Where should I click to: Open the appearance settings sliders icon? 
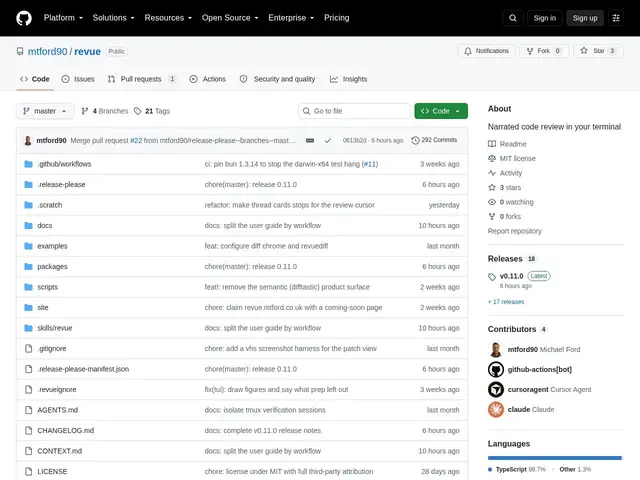[x=616, y=18]
